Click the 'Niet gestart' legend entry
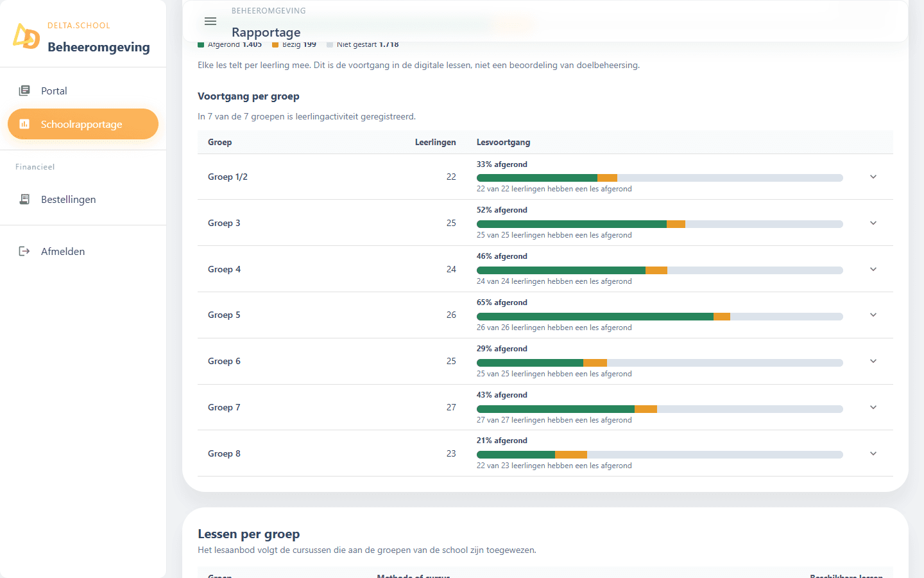Screen dimensions: 924x578 coord(363,44)
